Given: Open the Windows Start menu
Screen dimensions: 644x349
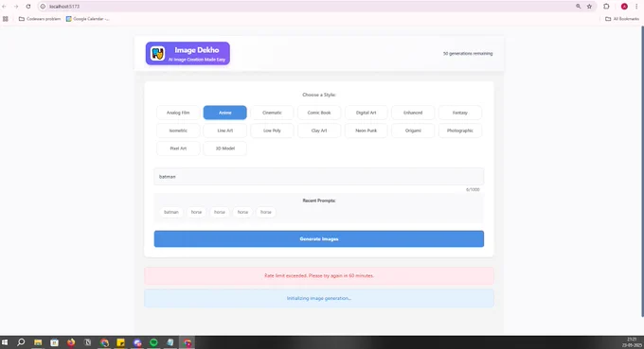Looking at the screenshot, I should tap(5, 342).
